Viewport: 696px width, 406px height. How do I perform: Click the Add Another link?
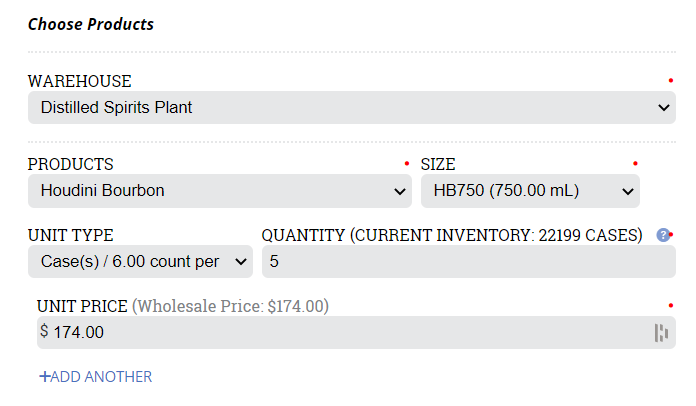(96, 377)
